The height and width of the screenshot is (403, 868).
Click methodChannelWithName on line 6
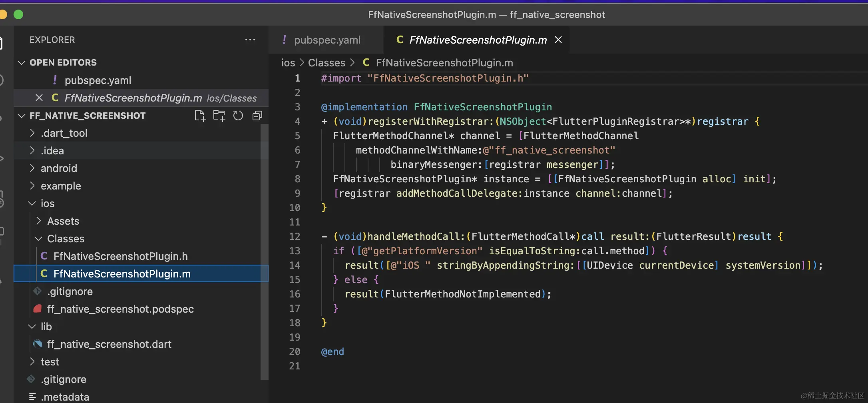pyautogui.click(x=416, y=150)
